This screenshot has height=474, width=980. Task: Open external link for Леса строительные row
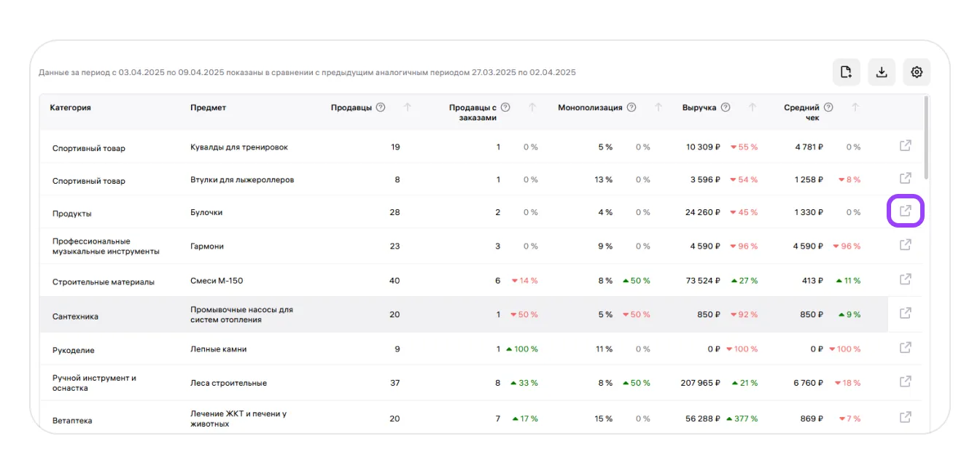click(905, 381)
